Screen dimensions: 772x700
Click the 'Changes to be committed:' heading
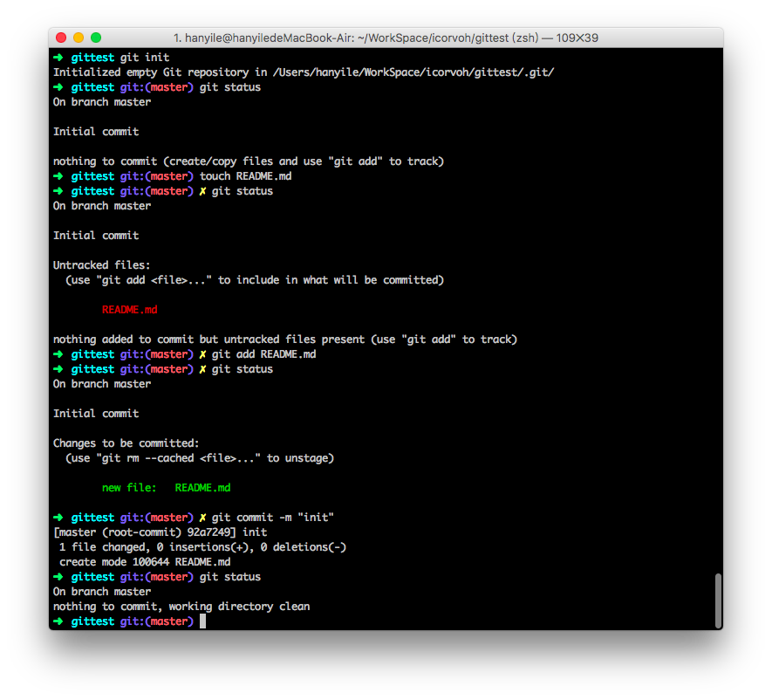click(126, 443)
